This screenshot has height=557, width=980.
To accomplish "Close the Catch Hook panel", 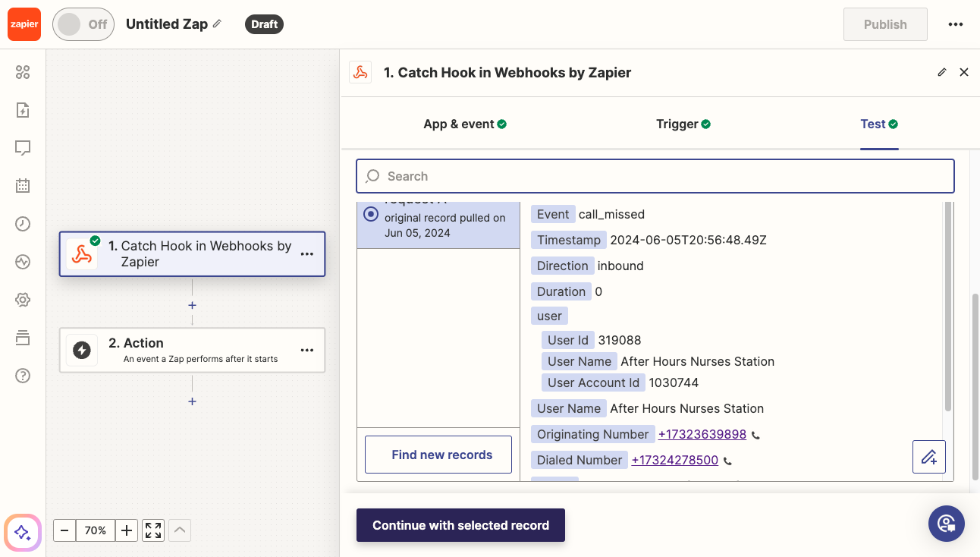I will click(x=964, y=72).
